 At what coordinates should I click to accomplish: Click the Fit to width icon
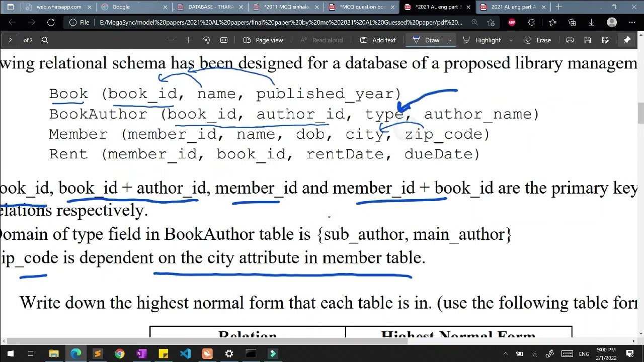(x=224, y=40)
